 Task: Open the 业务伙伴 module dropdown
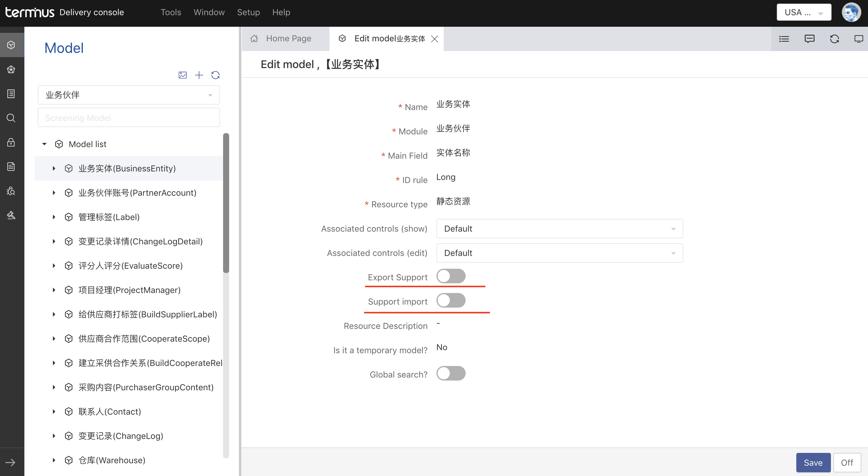pyautogui.click(x=129, y=95)
